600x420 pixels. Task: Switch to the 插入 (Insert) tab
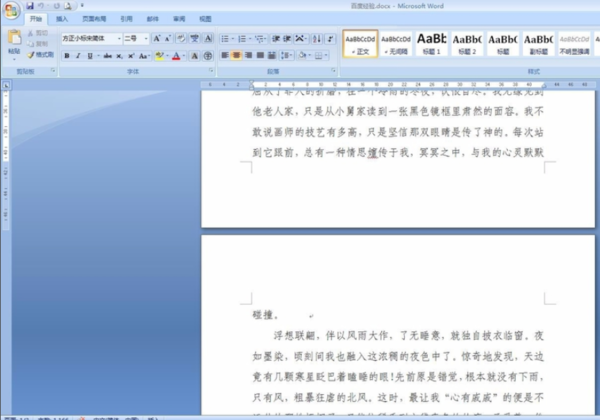point(62,19)
